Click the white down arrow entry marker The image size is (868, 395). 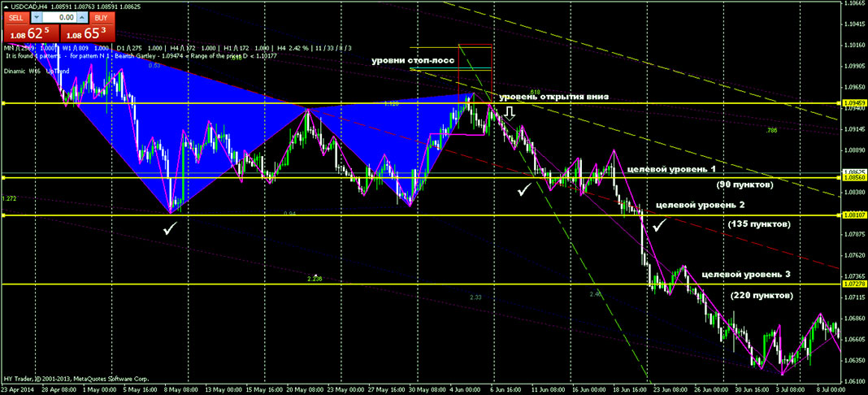[510, 113]
